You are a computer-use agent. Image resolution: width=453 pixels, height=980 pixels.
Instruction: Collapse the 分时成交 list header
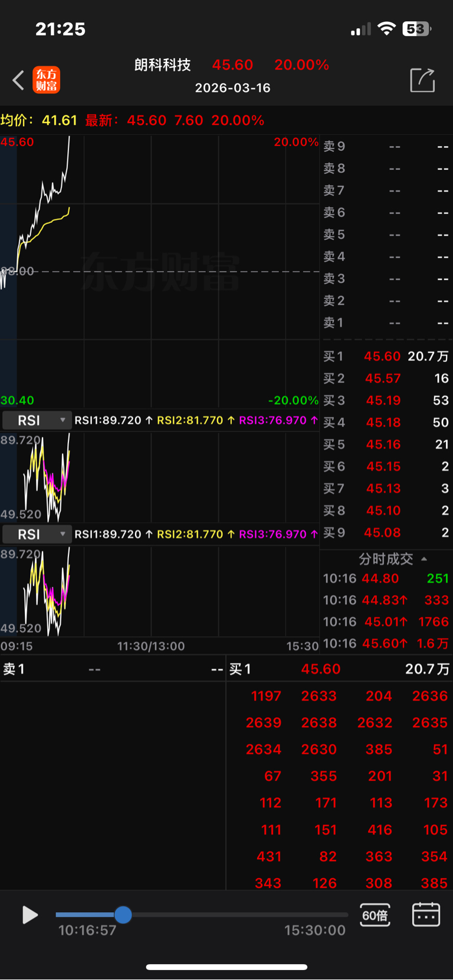[392, 559]
